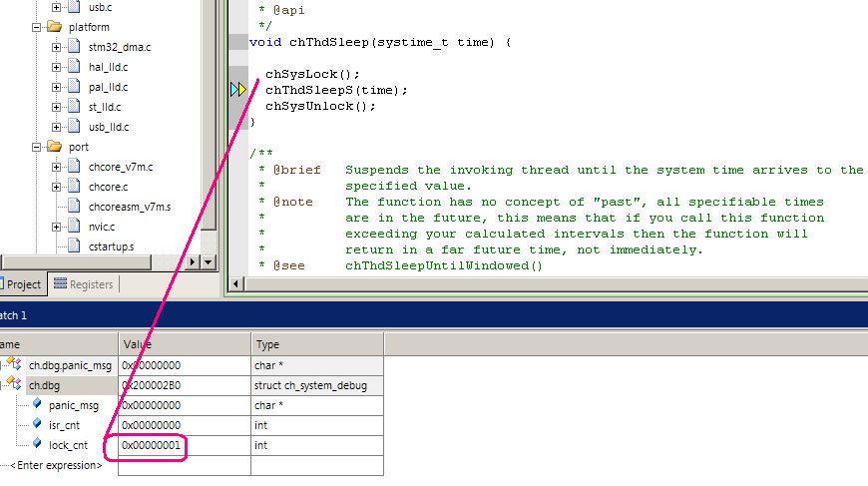The height and width of the screenshot is (486, 868).
Task: Select the chcoreasm_v7m.s file icon
Action: (x=74, y=206)
